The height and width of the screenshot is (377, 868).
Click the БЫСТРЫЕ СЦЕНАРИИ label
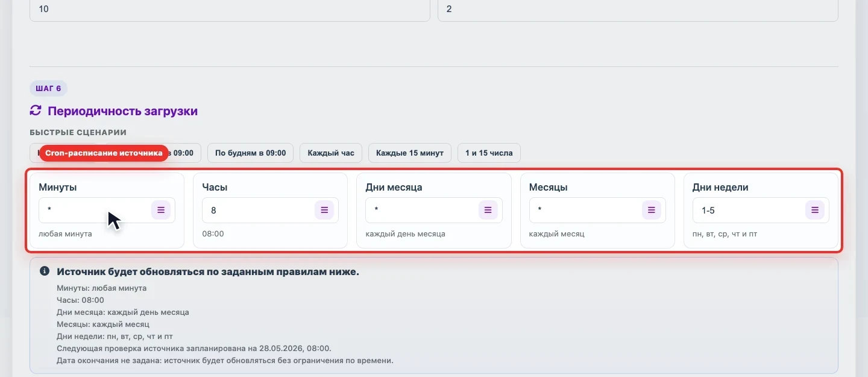[78, 132]
